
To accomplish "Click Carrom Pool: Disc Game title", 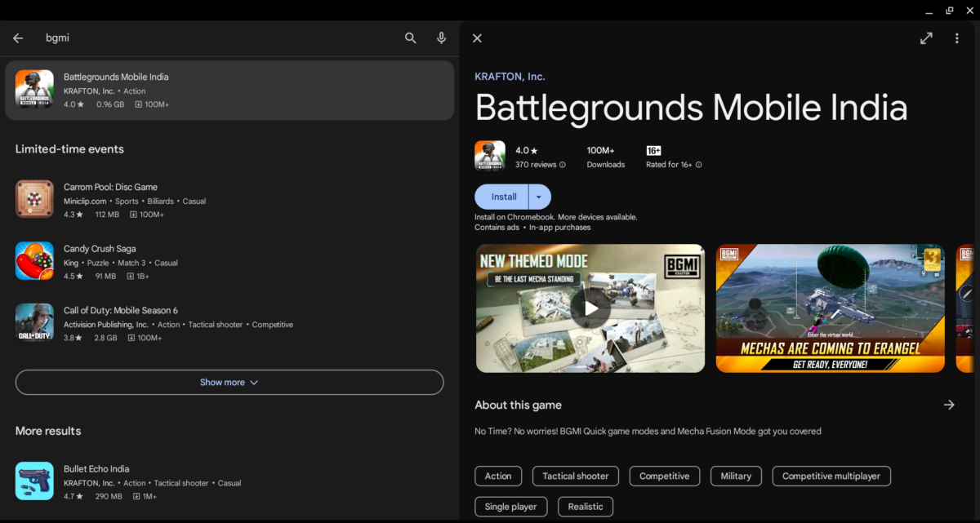I will click(110, 187).
